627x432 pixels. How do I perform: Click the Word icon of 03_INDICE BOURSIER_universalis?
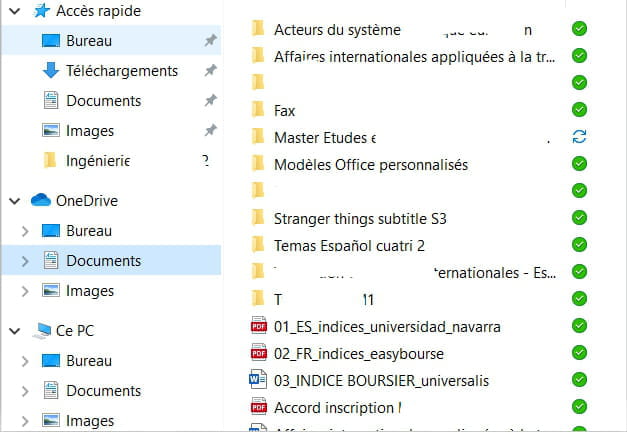point(258,380)
